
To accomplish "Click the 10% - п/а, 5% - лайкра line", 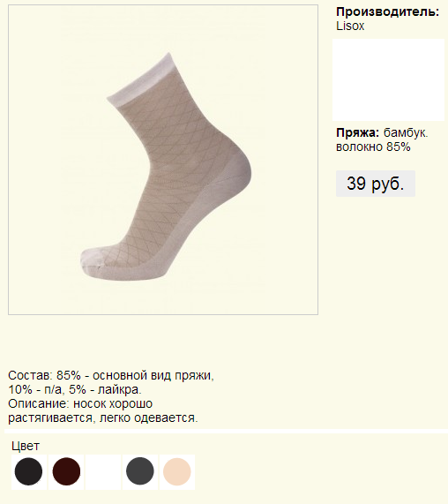I will click(x=75, y=389).
